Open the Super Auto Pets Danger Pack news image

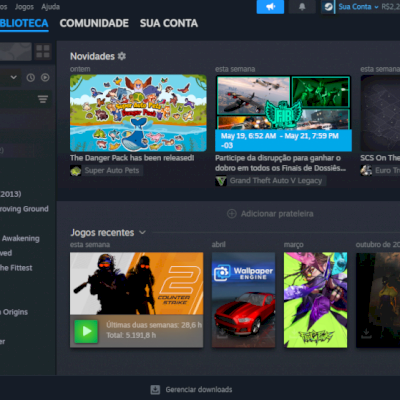(138, 113)
